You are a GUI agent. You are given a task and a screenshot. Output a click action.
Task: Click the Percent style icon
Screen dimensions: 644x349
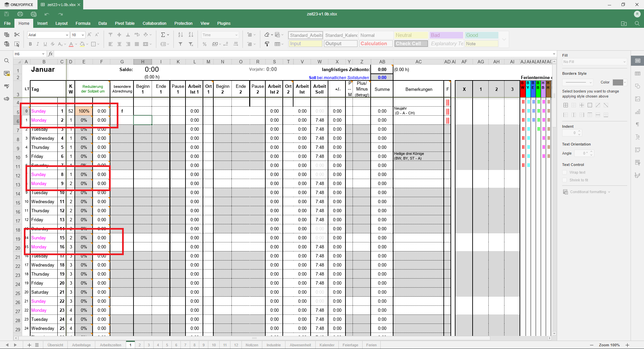point(204,44)
